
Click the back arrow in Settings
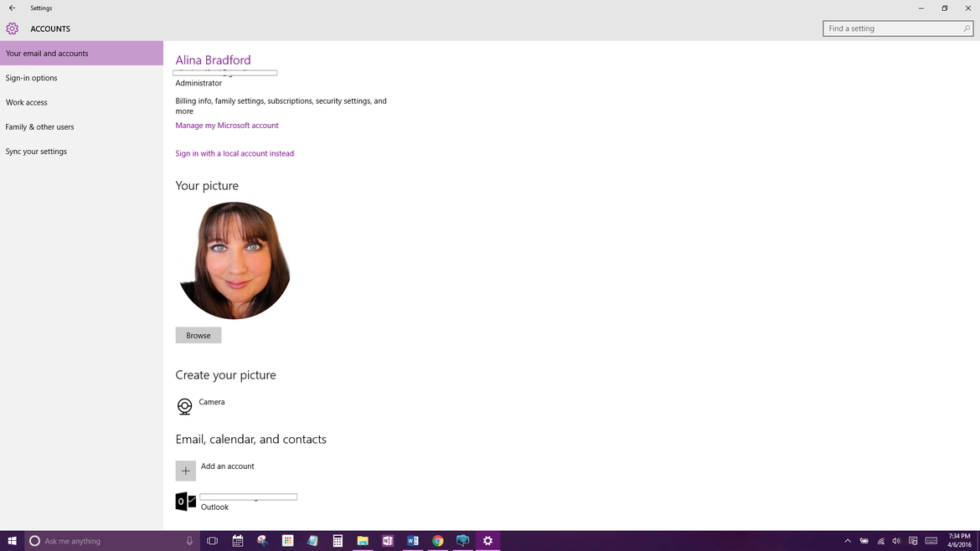pos(12,8)
